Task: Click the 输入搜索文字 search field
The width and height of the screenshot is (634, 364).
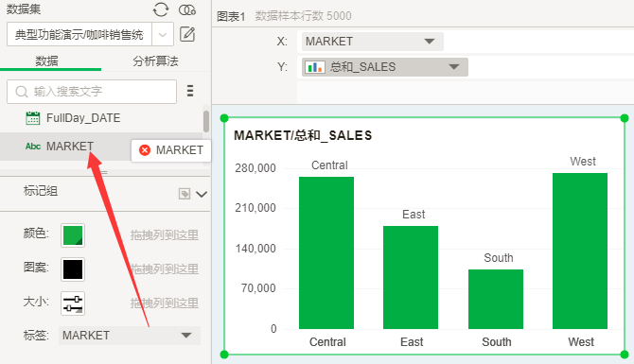Action: point(92,92)
